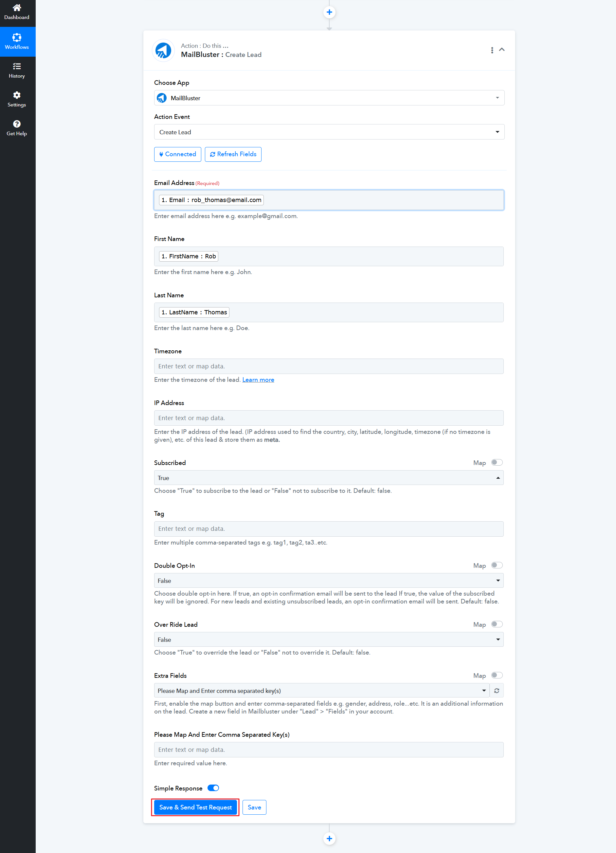
Task: Collapse the action step with chevron
Action: click(x=501, y=50)
